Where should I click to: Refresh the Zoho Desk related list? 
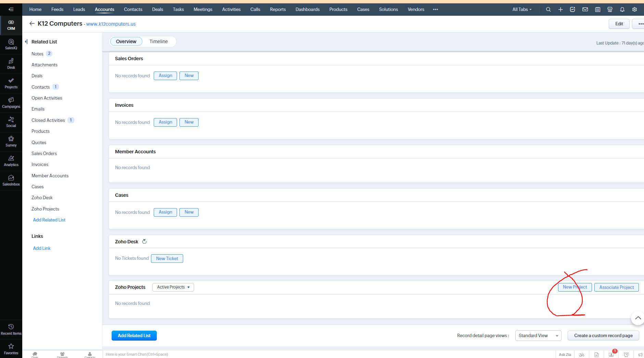pyautogui.click(x=144, y=242)
